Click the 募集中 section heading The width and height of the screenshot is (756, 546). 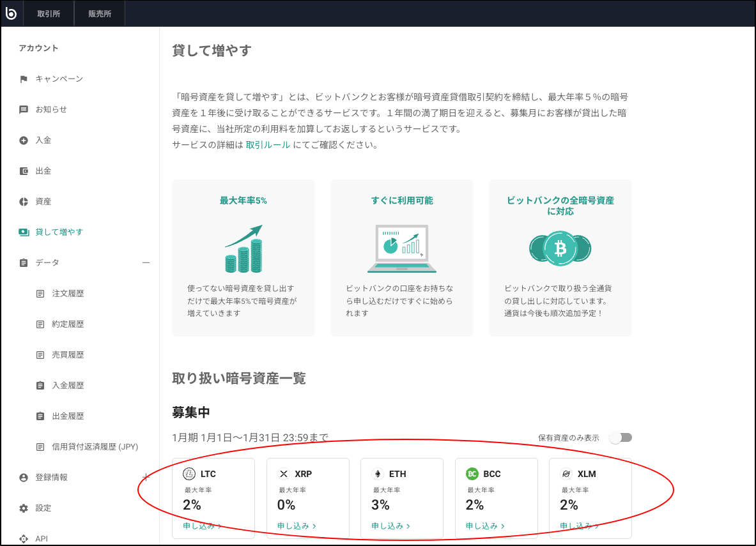pos(191,413)
